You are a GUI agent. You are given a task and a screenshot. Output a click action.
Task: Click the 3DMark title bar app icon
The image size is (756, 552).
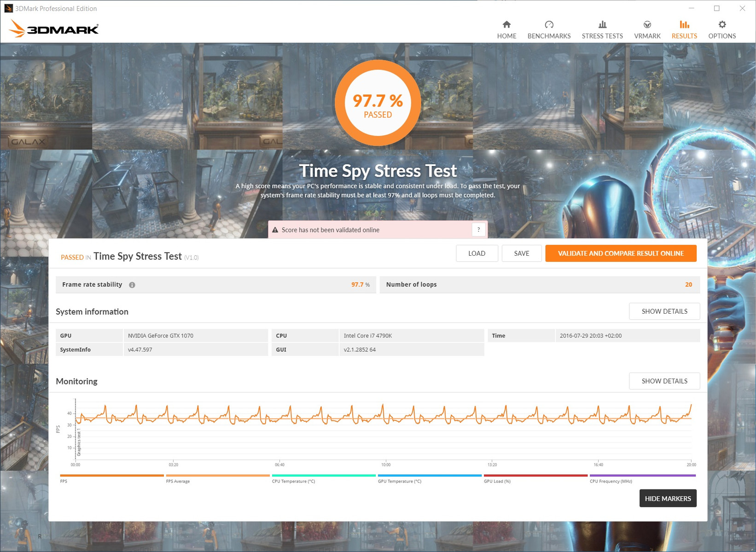pos(9,8)
